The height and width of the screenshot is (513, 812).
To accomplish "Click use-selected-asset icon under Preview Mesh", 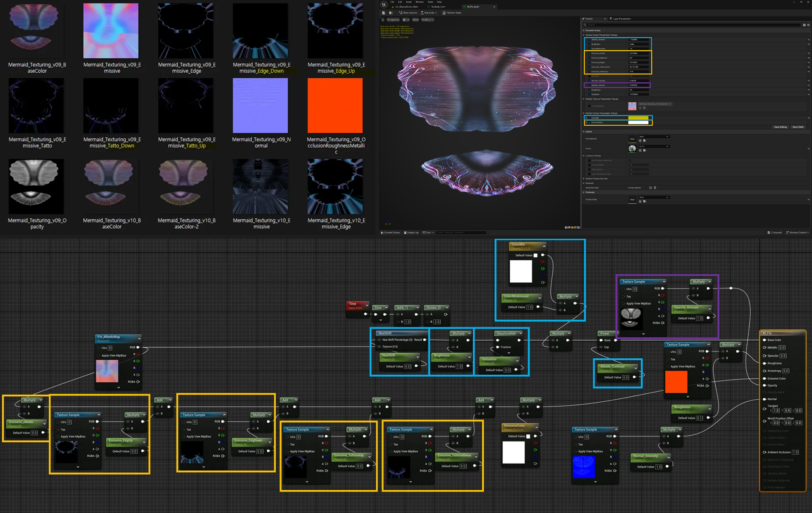I will [640, 201].
